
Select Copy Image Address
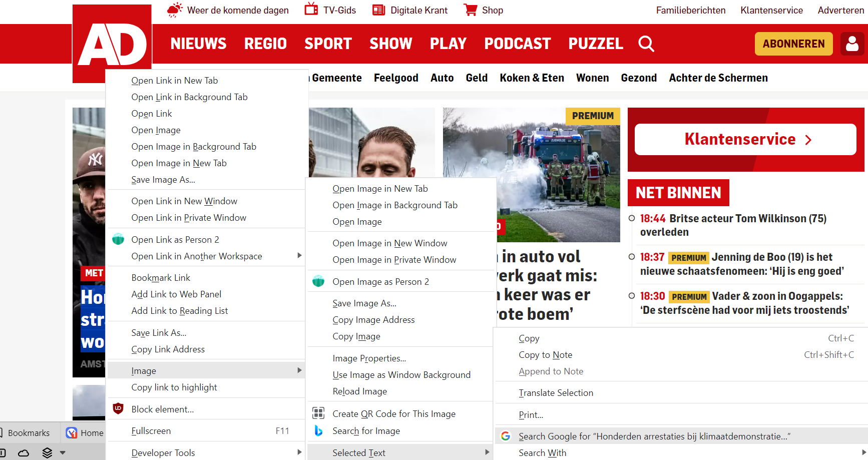tap(400, 319)
